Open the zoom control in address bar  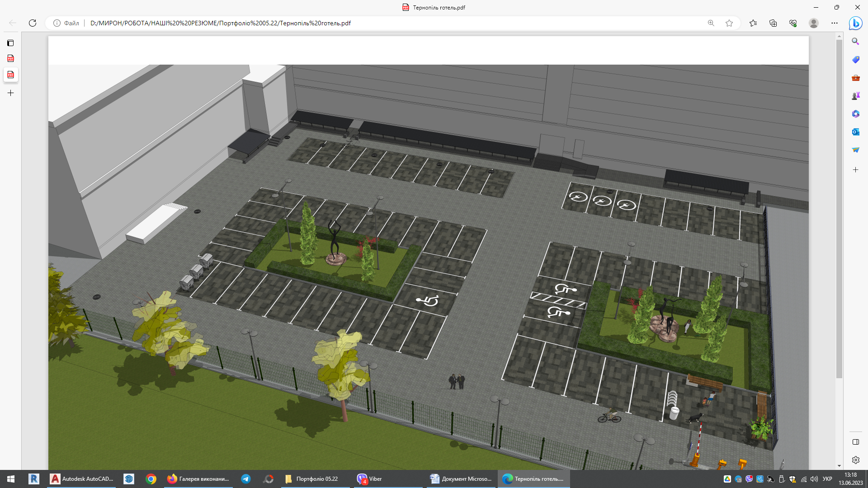pos(711,23)
